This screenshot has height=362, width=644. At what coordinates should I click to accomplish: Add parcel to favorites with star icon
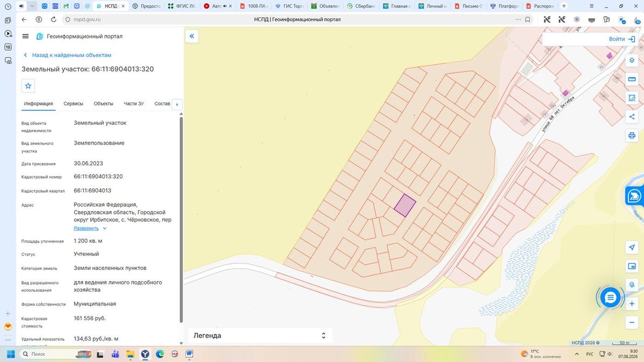click(x=28, y=86)
